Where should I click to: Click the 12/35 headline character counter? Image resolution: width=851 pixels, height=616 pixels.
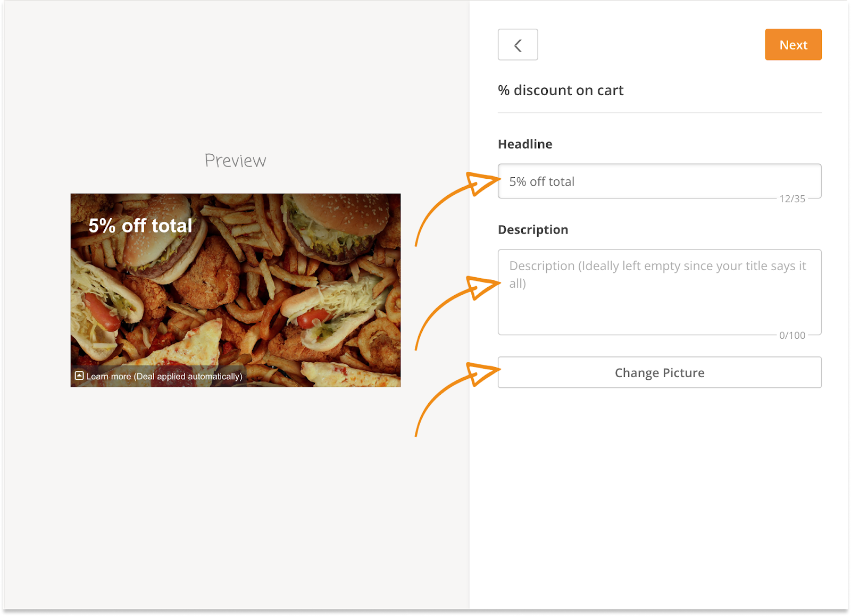coord(792,199)
